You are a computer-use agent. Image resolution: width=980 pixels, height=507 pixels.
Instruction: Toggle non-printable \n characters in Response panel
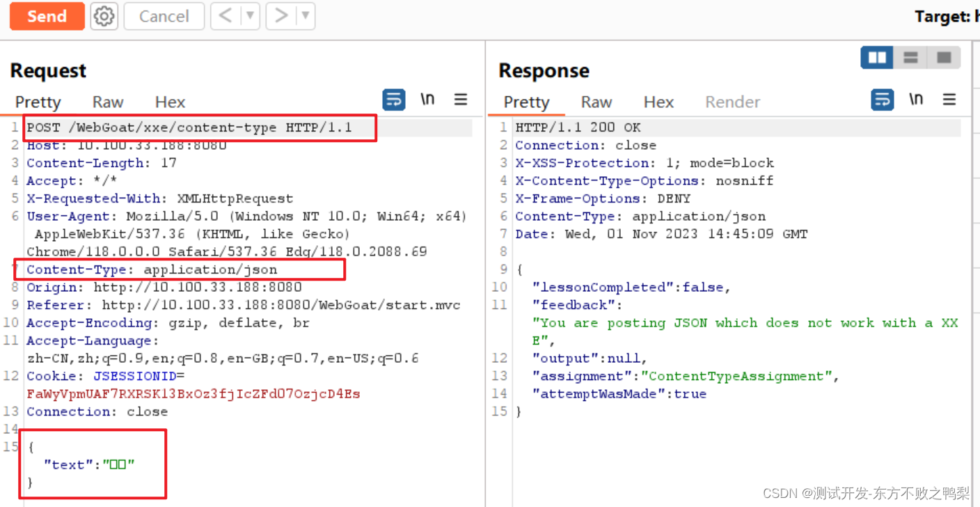coord(916,100)
